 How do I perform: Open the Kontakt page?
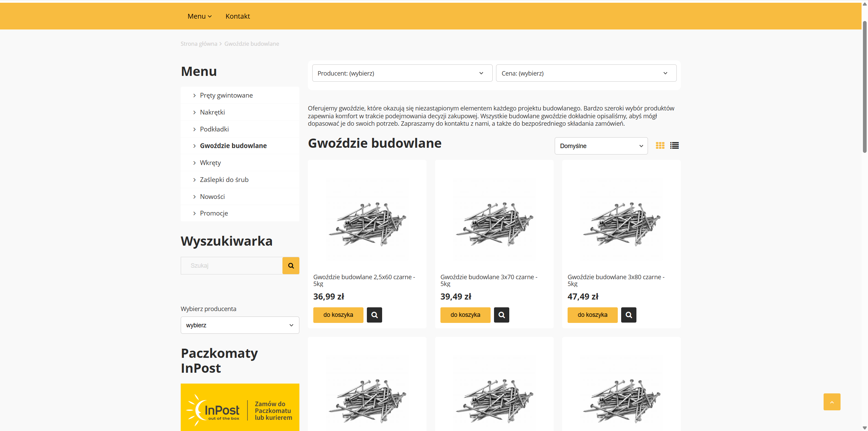click(x=237, y=16)
